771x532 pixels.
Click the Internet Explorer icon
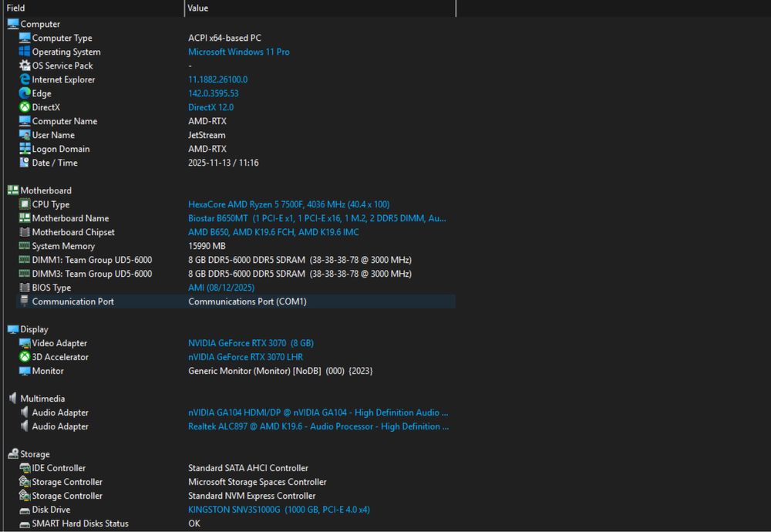[25, 79]
